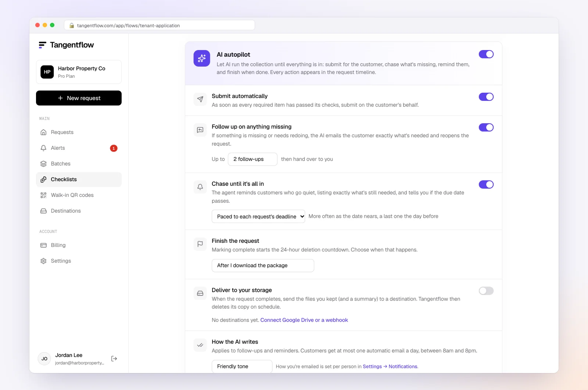The width and height of the screenshot is (588, 390).
Task: Click Connect Google Drive or a webhook link
Action: pos(304,320)
